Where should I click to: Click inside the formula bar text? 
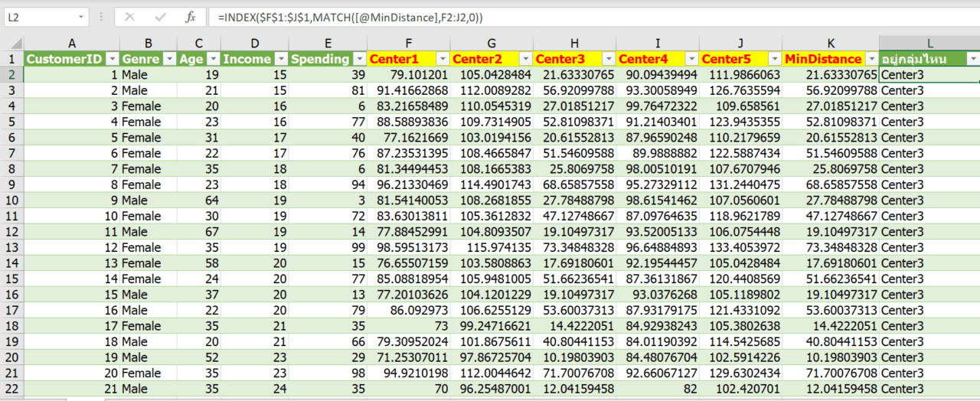pyautogui.click(x=593, y=17)
